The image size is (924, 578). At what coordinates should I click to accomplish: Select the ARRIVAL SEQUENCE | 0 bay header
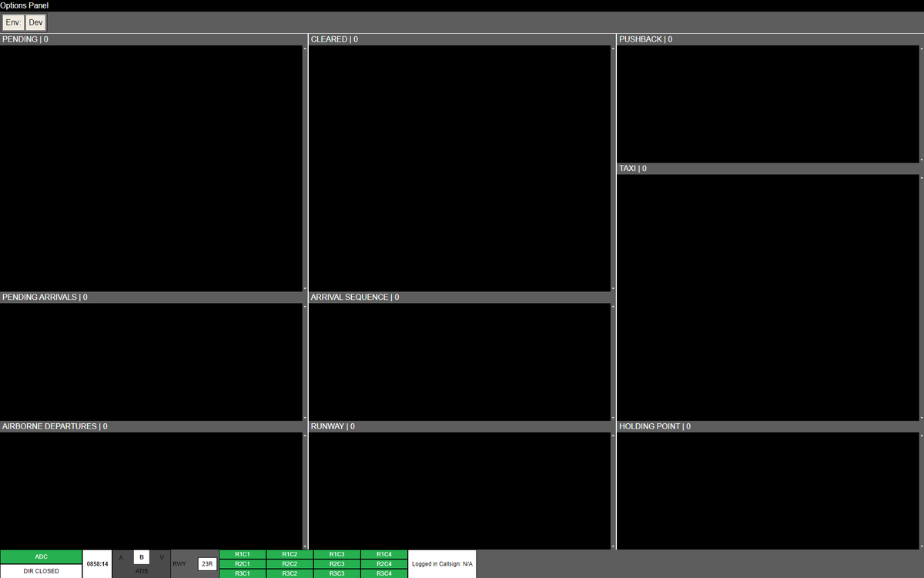click(x=461, y=297)
